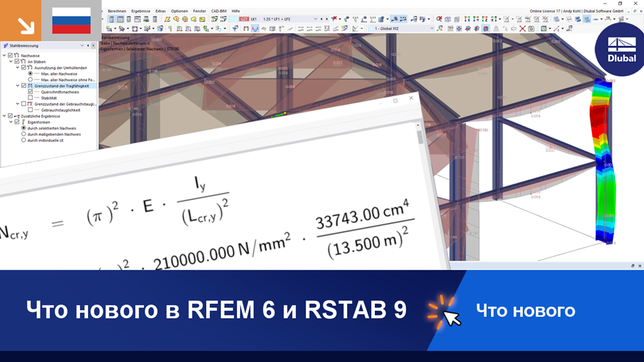Uncheck the Querschnittsnachweis checkbox

(x=30, y=92)
